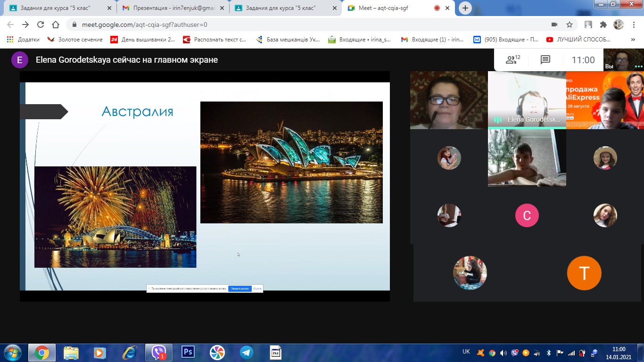The image size is (644, 362).
Task: Select Elena Gorodetskaya's video tile
Action: [527, 100]
